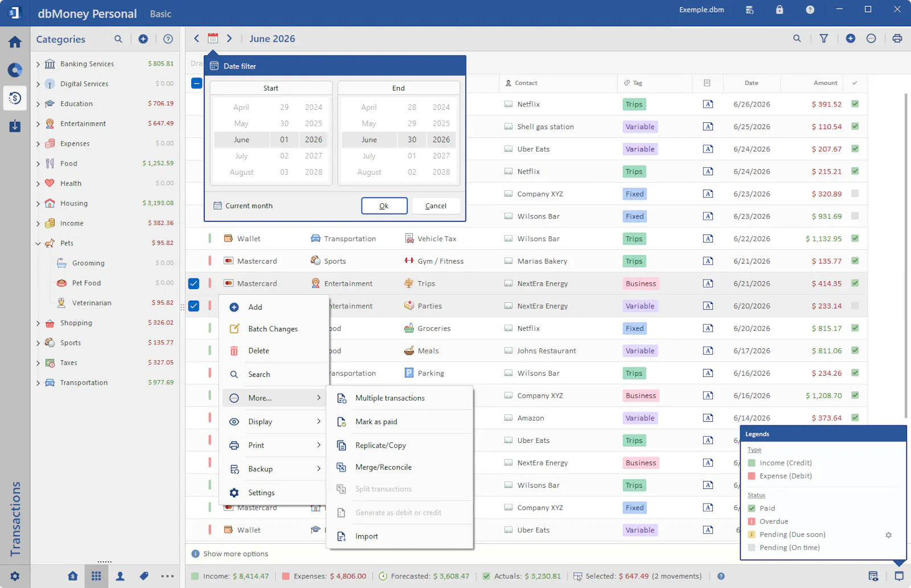Open the filter funnel icon
Viewport: 911px width, 588px height.
[x=823, y=38]
